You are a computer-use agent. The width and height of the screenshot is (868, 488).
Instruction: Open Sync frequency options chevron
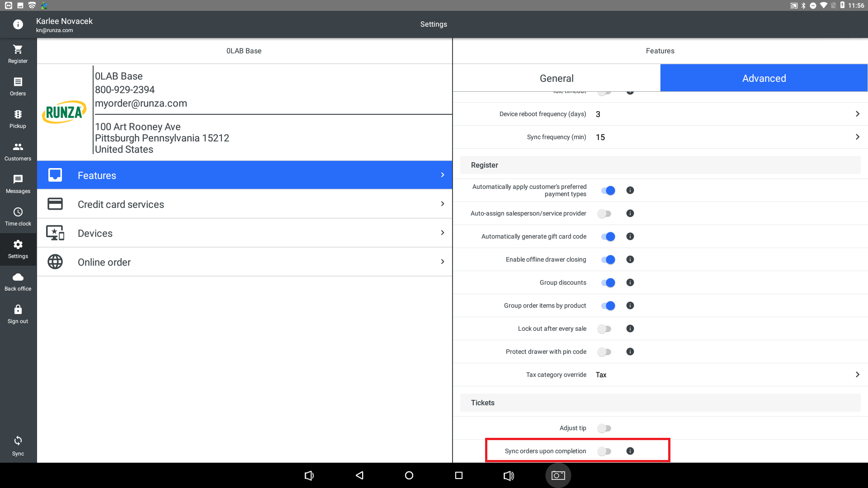tap(857, 137)
